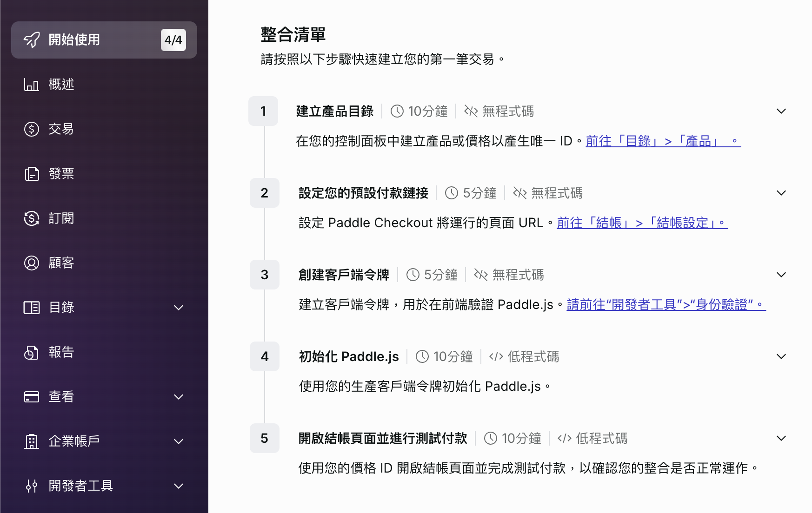Click the clock icon in step 2 設定您的預設付款鏈接
812x513 pixels.
(x=452, y=193)
